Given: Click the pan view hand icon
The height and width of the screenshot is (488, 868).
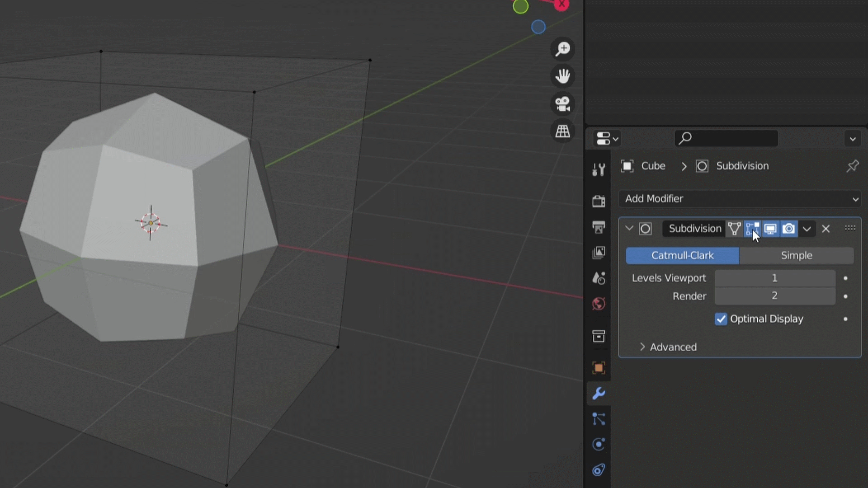Looking at the screenshot, I should point(563,76).
